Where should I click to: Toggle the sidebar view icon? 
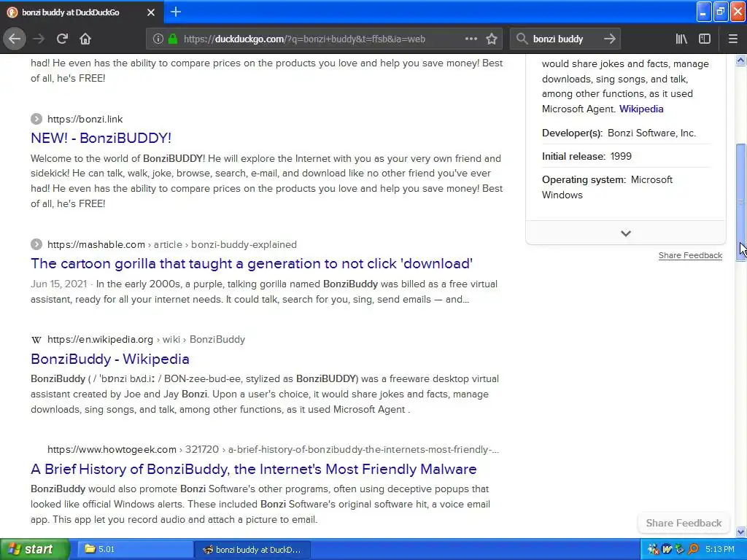click(x=704, y=39)
